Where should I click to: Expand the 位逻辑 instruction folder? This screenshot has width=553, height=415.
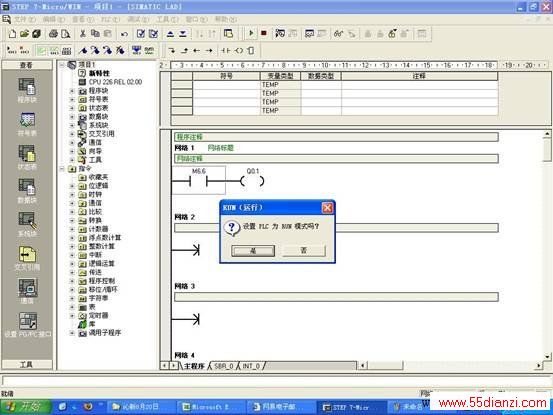72,186
